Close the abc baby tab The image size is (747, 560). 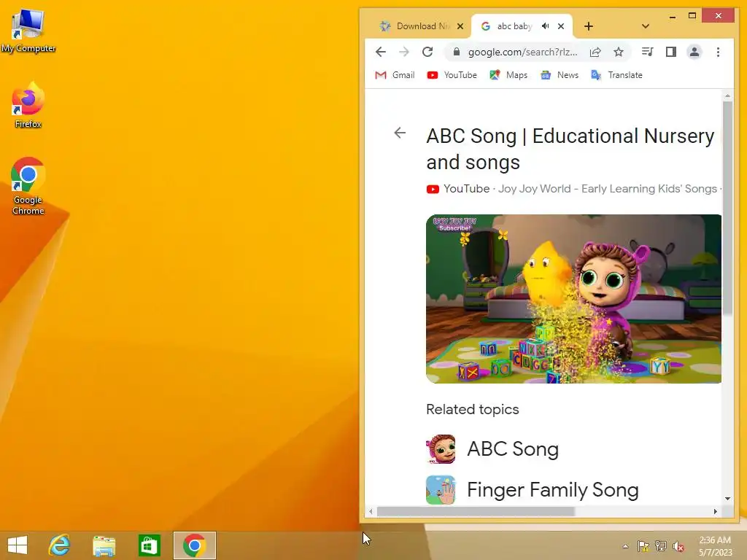coord(561,26)
